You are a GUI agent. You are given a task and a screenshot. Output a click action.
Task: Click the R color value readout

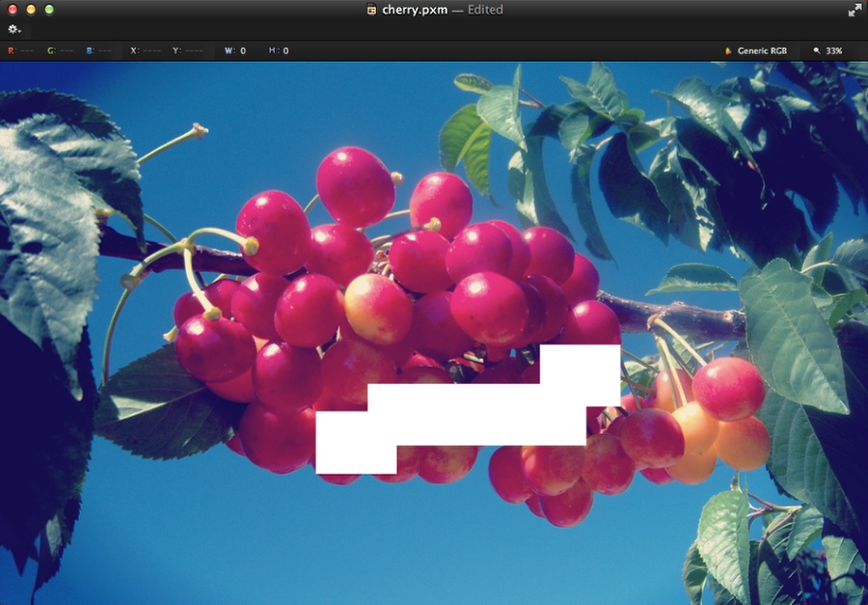[20, 50]
